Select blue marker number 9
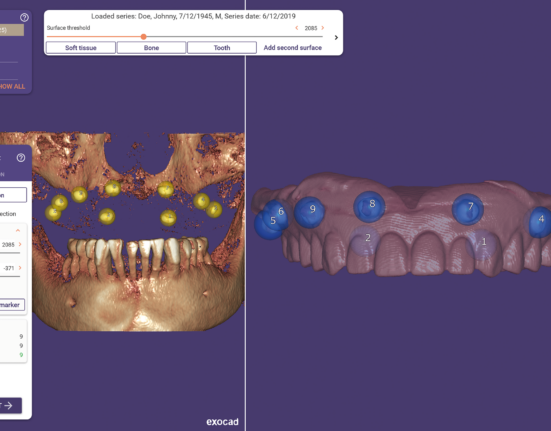 309,212
